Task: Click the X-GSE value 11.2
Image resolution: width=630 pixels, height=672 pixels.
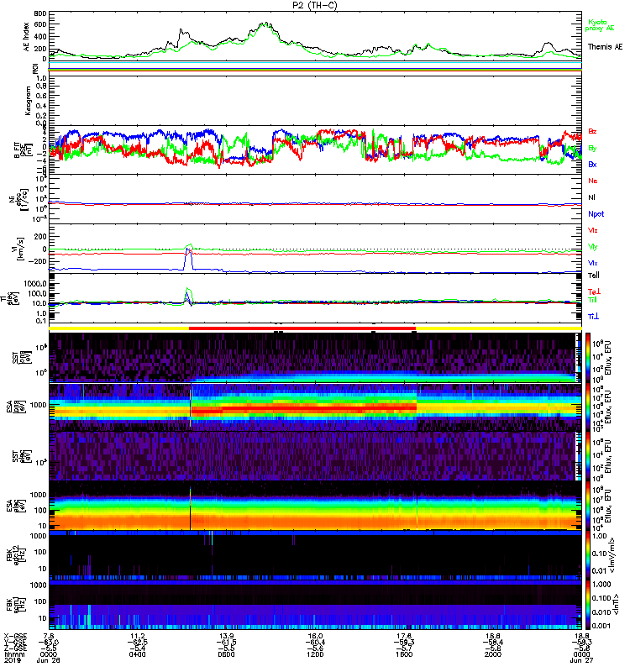Action: click(x=137, y=637)
